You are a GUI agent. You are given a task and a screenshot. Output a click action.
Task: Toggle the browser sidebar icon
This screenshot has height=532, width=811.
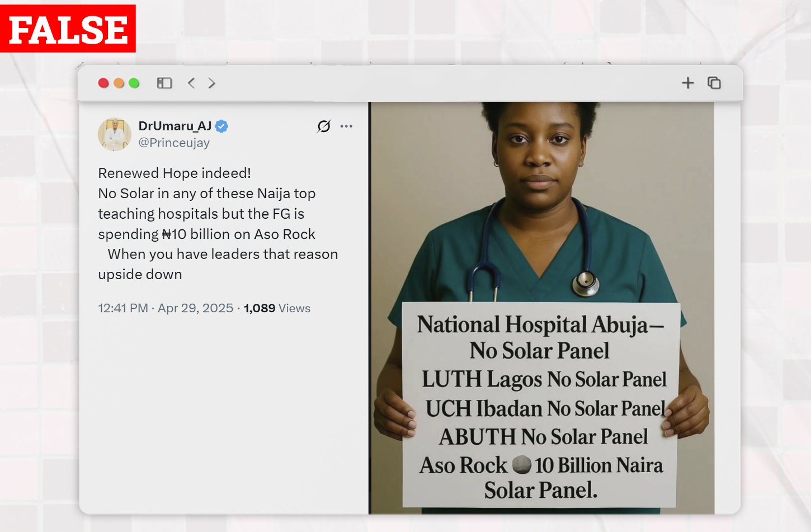[164, 83]
